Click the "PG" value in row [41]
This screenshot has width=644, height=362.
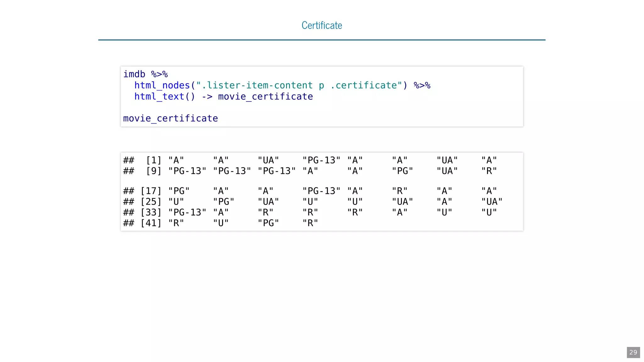coord(268,223)
